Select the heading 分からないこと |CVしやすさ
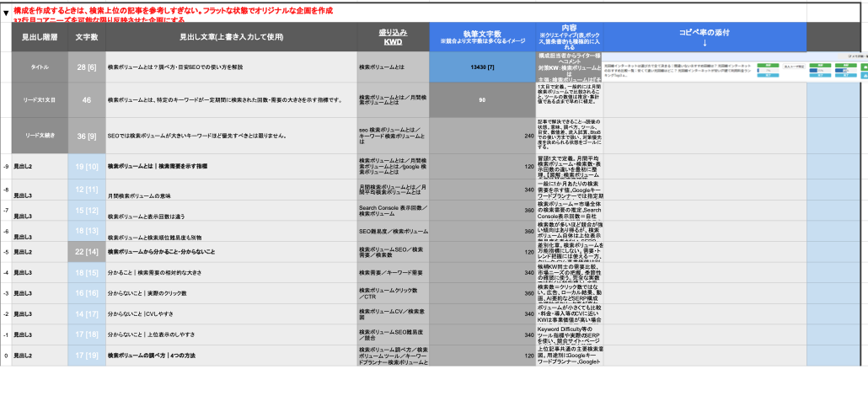Image resolution: width=868 pixels, height=396 pixels. click(x=232, y=314)
